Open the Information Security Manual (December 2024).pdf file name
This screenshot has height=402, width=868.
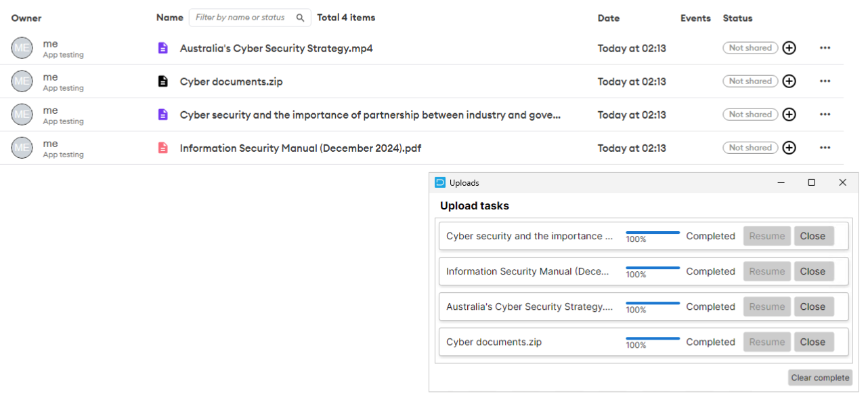301,148
